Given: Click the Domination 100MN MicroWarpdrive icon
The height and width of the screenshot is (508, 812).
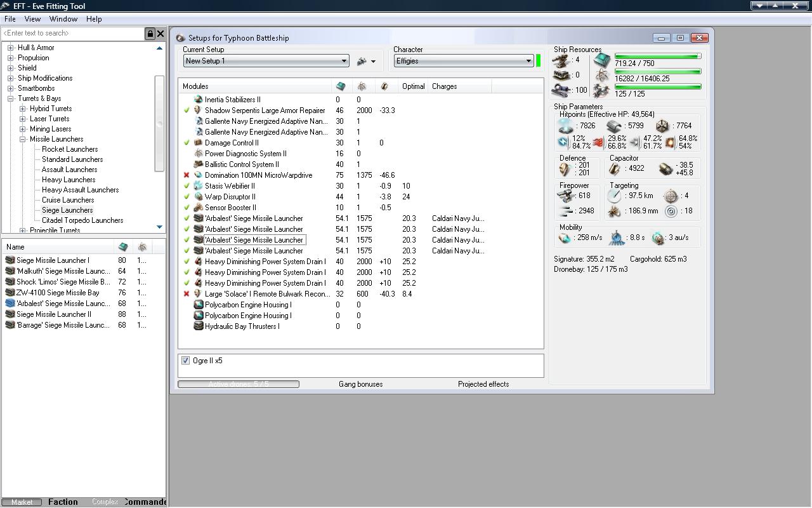Looking at the screenshot, I should 198,175.
